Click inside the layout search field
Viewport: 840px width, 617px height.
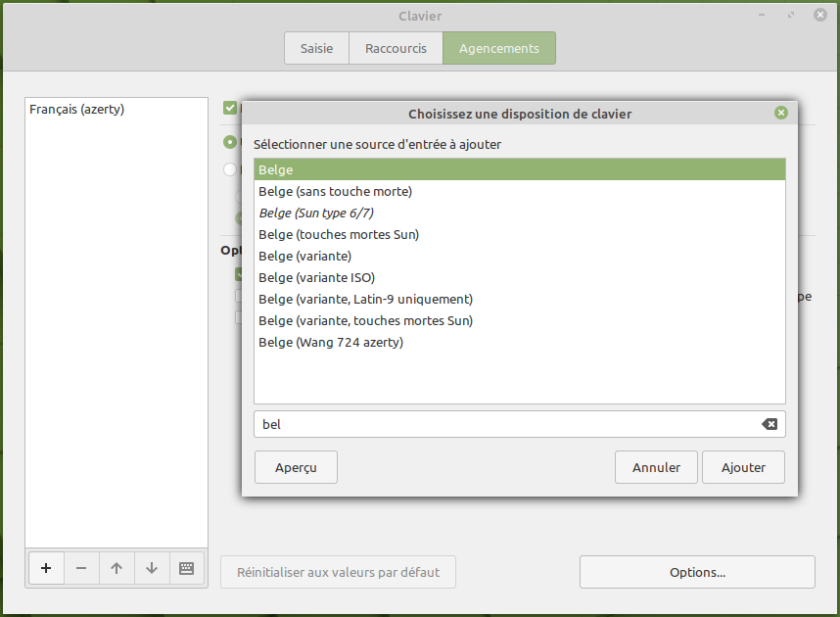click(490, 424)
